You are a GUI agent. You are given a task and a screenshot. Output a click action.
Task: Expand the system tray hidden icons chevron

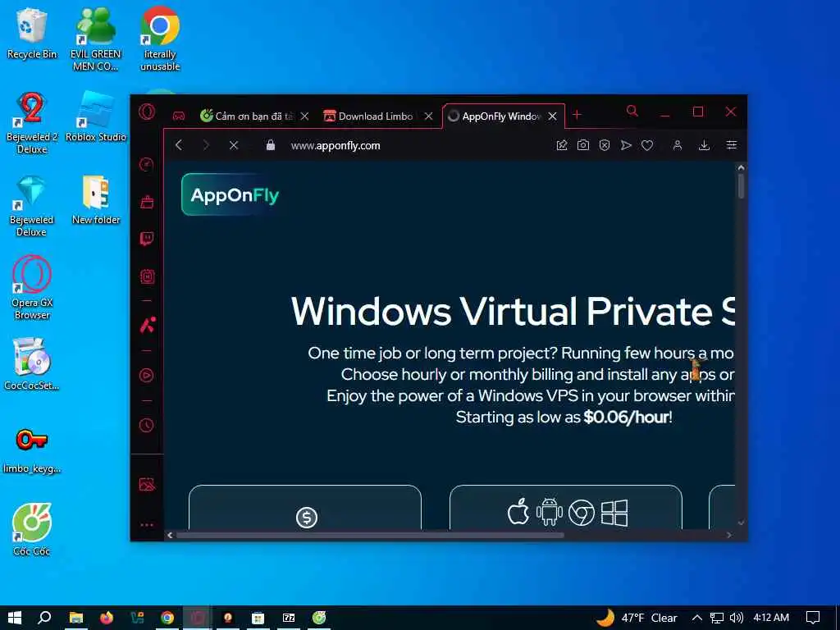pyautogui.click(x=696, y=618)
